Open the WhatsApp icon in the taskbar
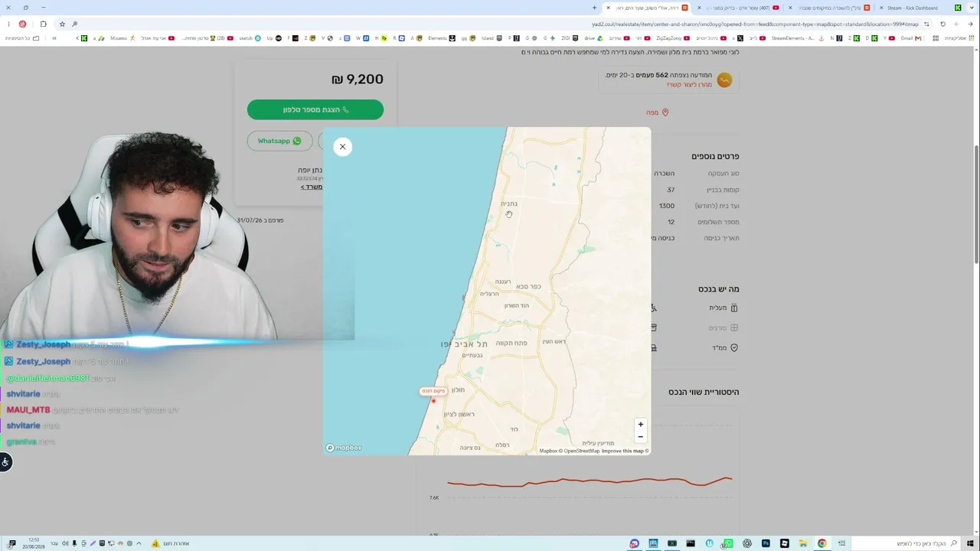Screen dimensions: 980x551 pyautogui.click(x=728, y=543)
